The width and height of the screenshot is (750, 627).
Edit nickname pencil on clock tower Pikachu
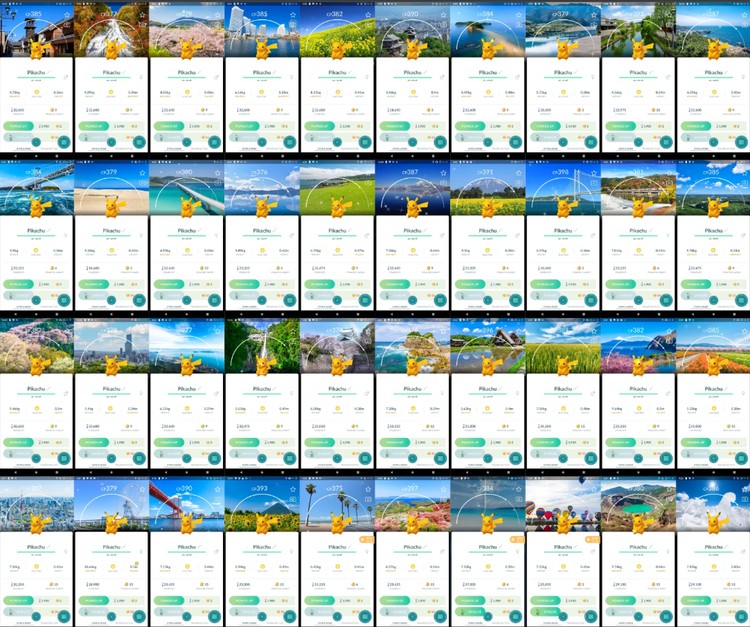point(49,72)
